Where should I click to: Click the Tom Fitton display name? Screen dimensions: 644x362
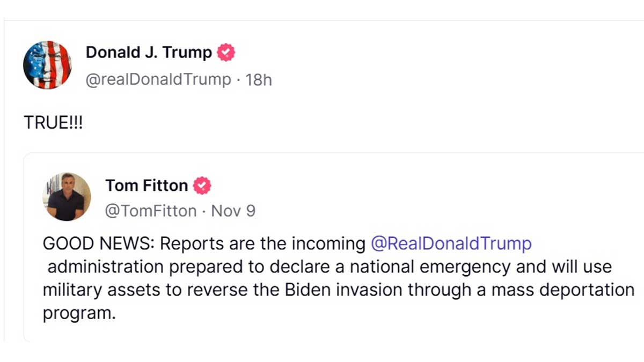146,186
